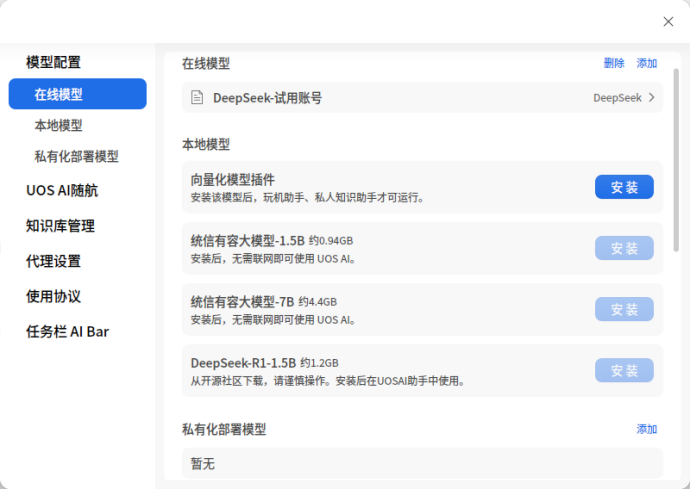Click the 私有化部署模型 section heading
Image resolution: width=690 pixels, height=489 pixels.
(224, 429)
